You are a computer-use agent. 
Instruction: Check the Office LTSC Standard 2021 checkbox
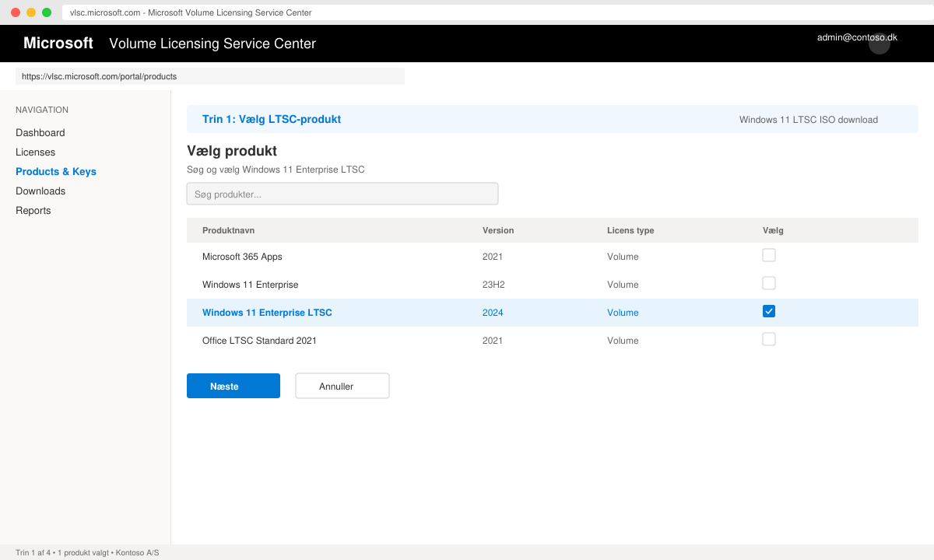point(769,339)
